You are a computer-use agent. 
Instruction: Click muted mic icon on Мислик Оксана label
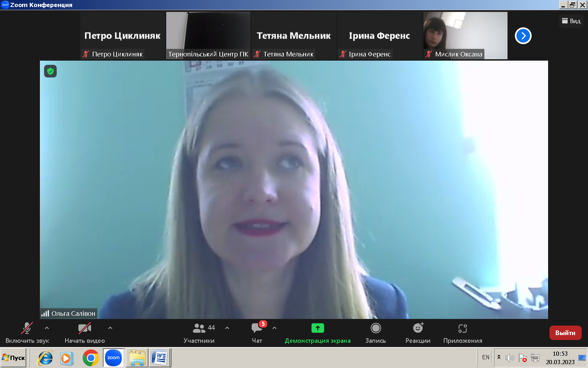click(x=429, y=54)
